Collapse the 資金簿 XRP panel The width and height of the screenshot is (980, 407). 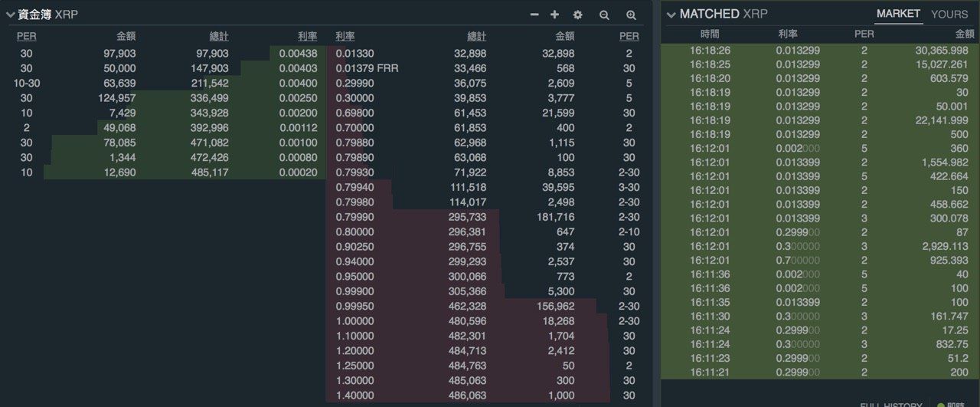pos(11,15)
